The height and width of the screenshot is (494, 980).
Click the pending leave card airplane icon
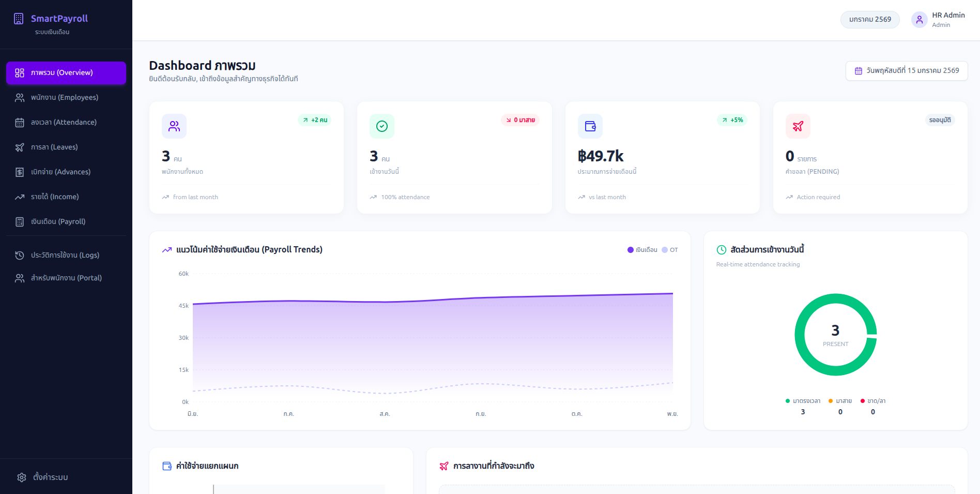pos(798,126)
